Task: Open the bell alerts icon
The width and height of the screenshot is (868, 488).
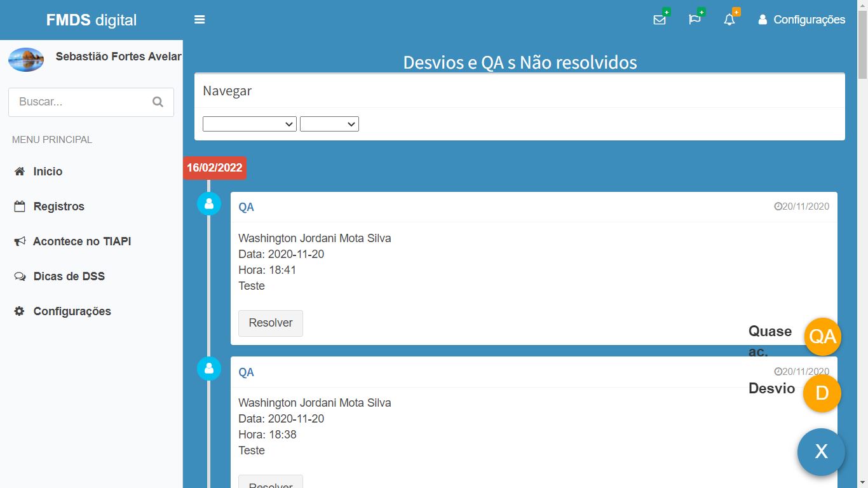Action: [x=729, y=20]
